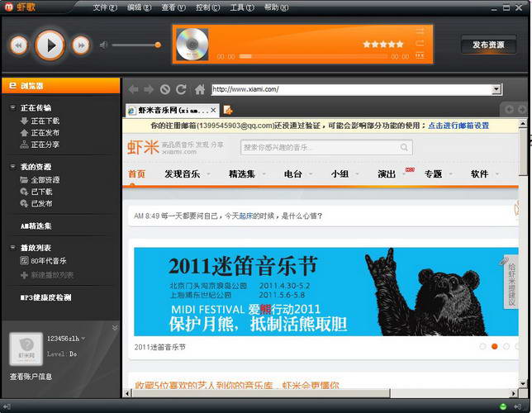532x413 pixels.
Task: Click the 虾歌 app logo icon
Action: [8, 7]
